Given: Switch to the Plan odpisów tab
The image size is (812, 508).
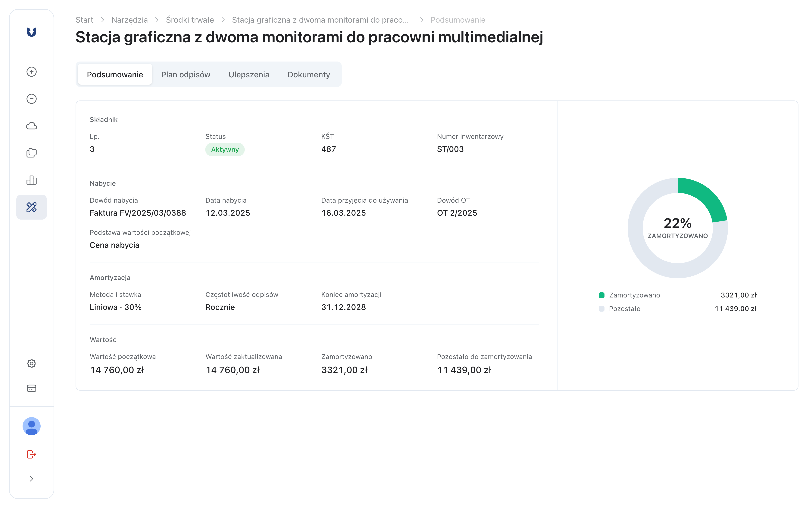Looking at the screenshot, I should [x=186, y=74].
